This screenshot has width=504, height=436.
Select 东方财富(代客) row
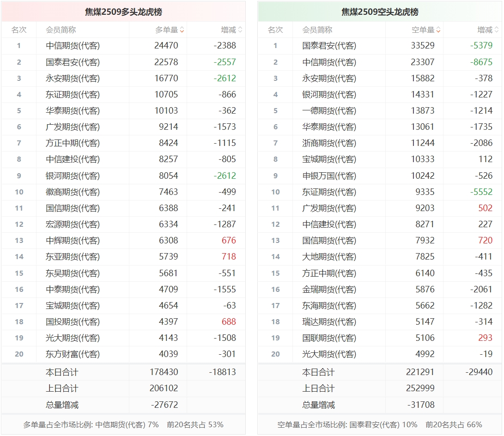[123, 354]
